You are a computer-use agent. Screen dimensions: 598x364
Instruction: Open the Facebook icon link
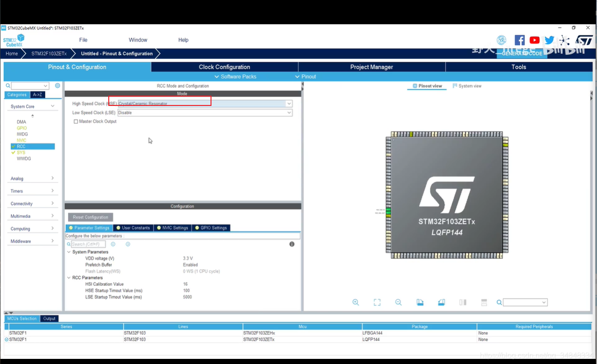pyautogui.click(x=520, y=40)
